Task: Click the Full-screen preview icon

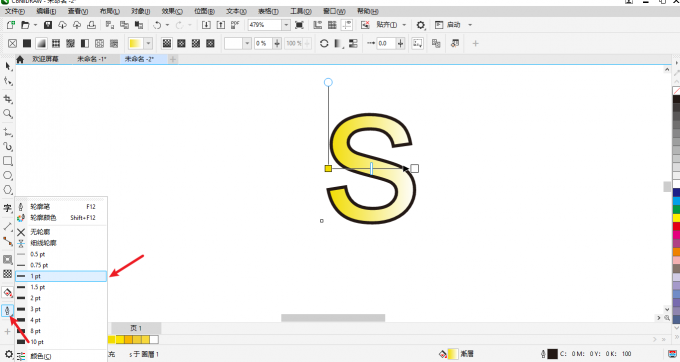Action: (299, 25)
